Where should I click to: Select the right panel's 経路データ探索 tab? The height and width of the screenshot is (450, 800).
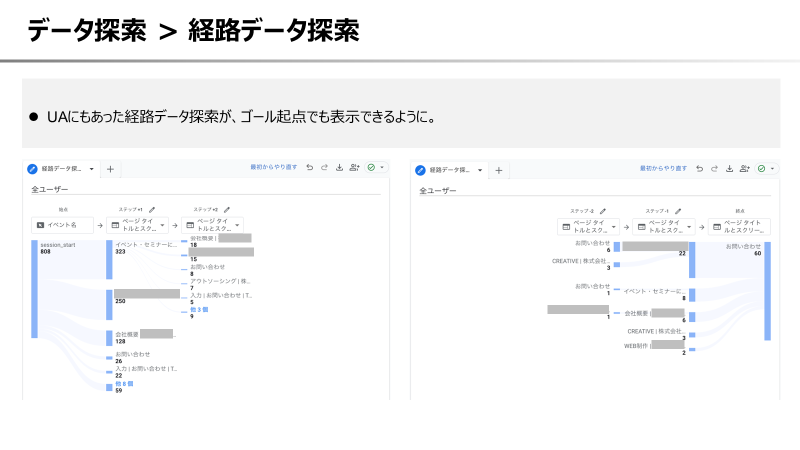click(447, 170)
